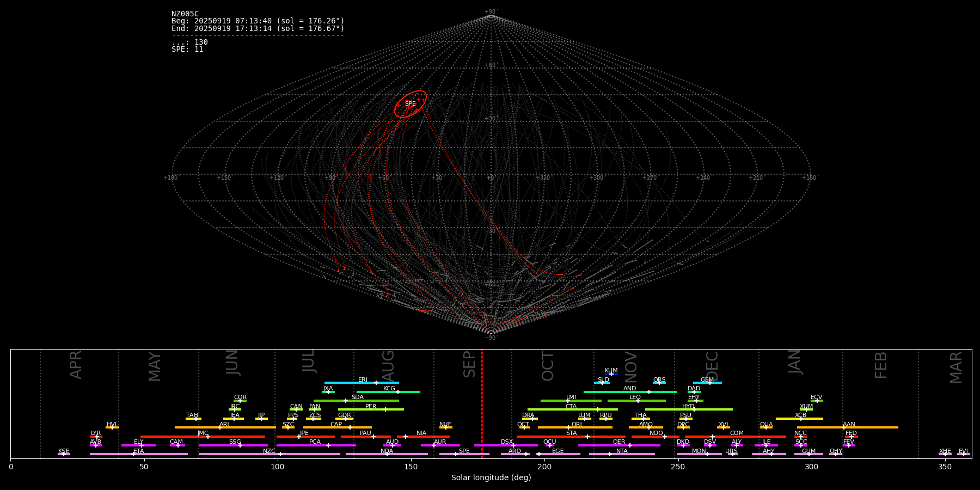Click the red JMC activity bar
Viewport: 980px width, 490px height.
pyautogui.click(x=203, y=437)
